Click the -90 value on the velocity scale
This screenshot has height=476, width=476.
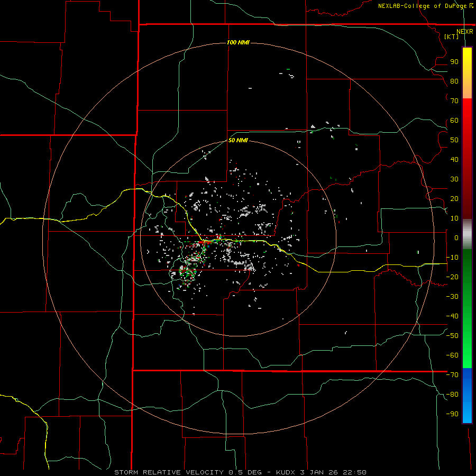[x=452, y=414]
